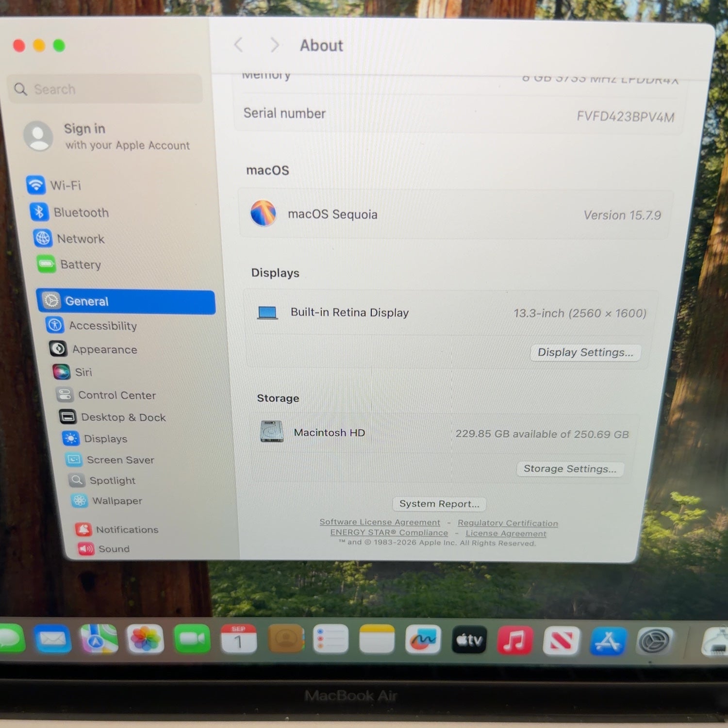The height and width of the screenshot is (728, 728).
Task: Open the Battery settings icon
Action: point(47,264)
